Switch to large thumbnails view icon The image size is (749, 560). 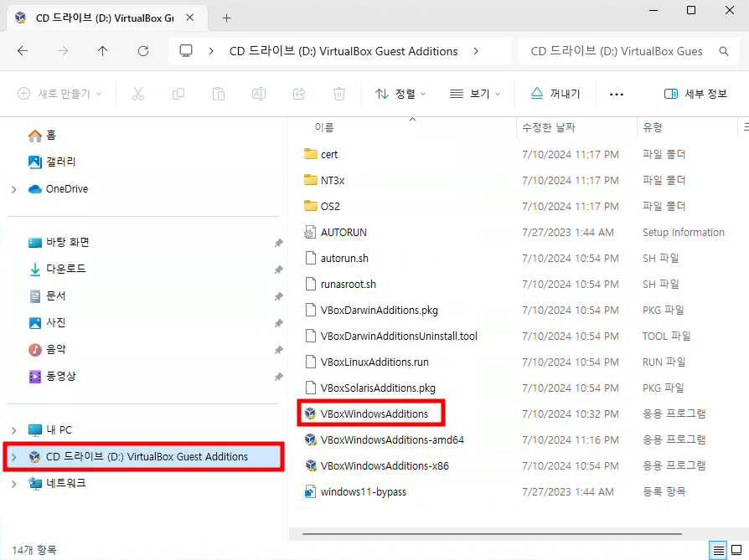pyautogui.click(x=736, y=551)
